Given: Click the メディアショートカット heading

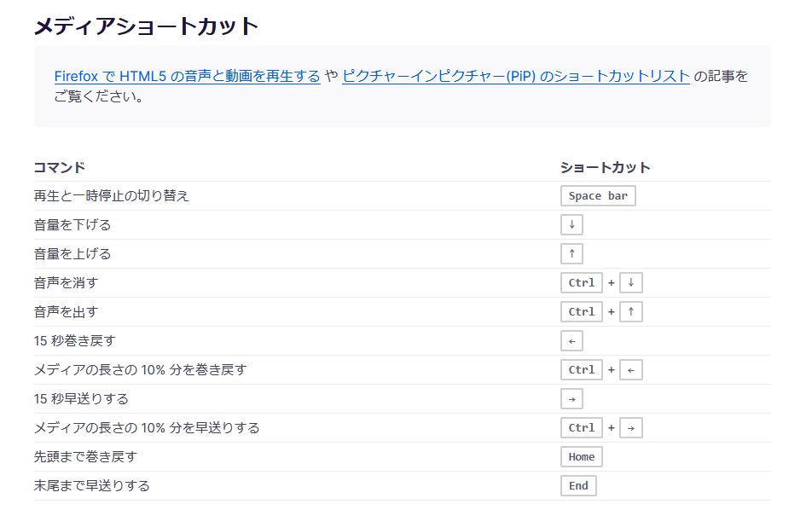Looking at the screenshot, I should [x=146, y=26].
